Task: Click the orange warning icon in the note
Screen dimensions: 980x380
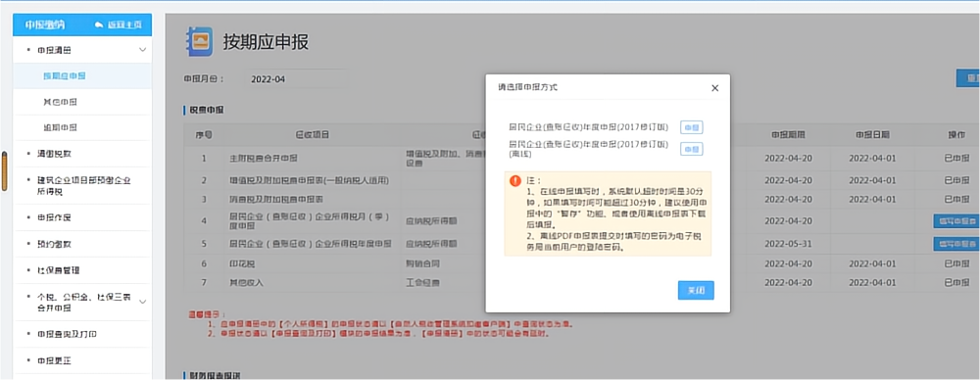Action: pyautogui.click(x=515, y=180)
